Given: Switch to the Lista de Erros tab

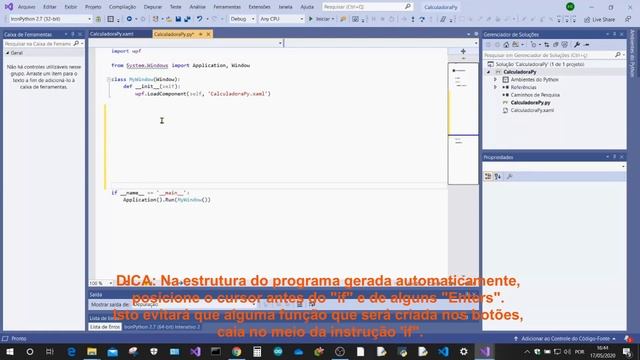Looking at the screenshot, I should (105, 327).
